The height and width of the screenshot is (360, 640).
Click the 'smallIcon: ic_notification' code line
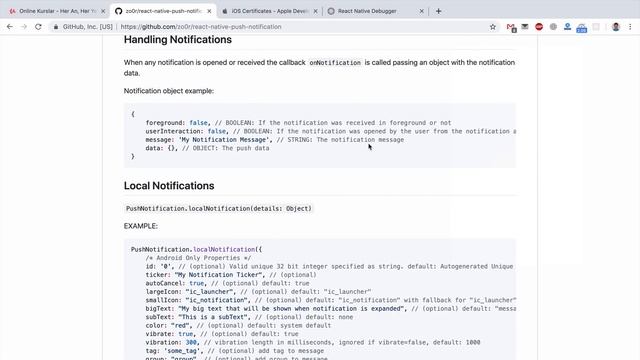coord(331,300)
